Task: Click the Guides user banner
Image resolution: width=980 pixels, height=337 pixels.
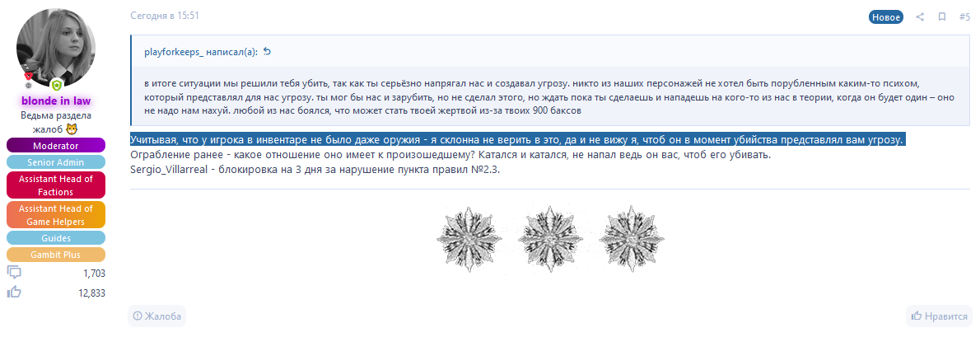Action: click(56, 238)
